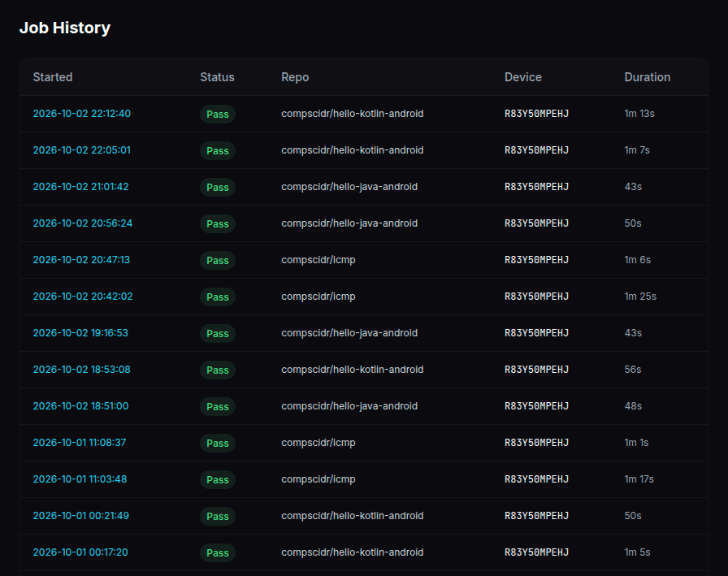The width and height of the screenshot is (728, 576).
Task: Click the 1m 25s duration value
Action: (x=640, y=297)
